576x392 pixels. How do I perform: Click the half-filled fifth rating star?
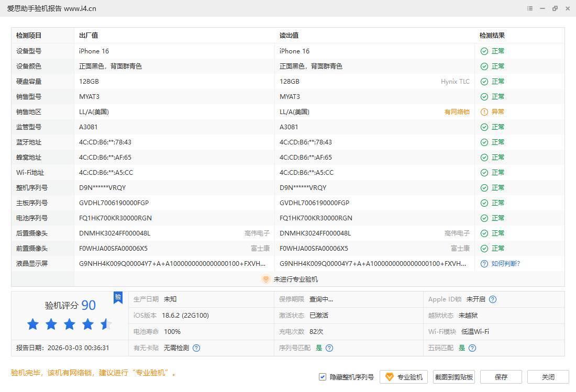pyautogui.click(x=106, y=324)
